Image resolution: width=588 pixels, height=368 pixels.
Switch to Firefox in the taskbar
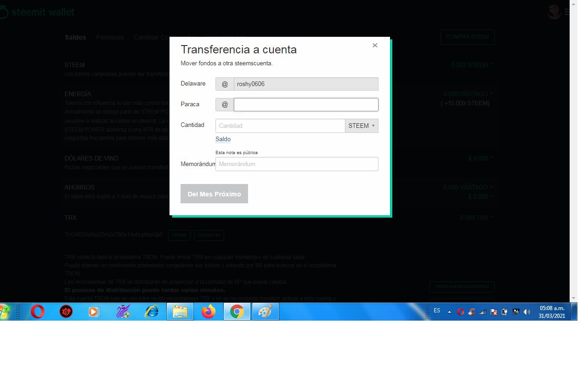(209, 312)
